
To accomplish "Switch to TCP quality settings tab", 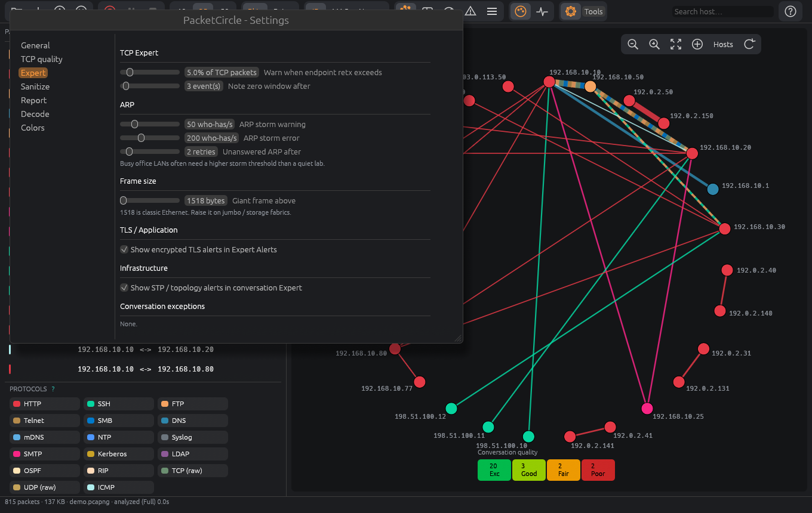I will click(41, 59).
